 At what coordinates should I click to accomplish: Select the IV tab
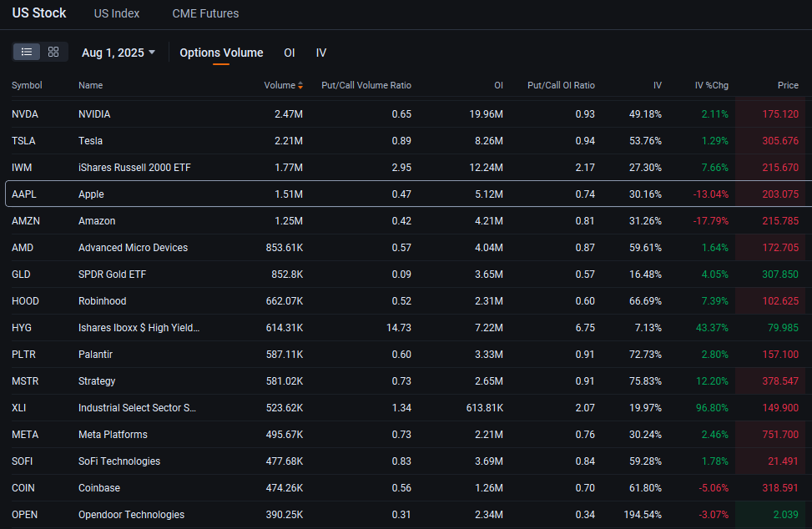321,53
